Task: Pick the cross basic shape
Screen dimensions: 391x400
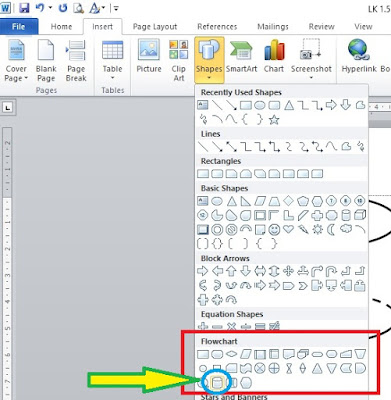Action: coord(317,216)
